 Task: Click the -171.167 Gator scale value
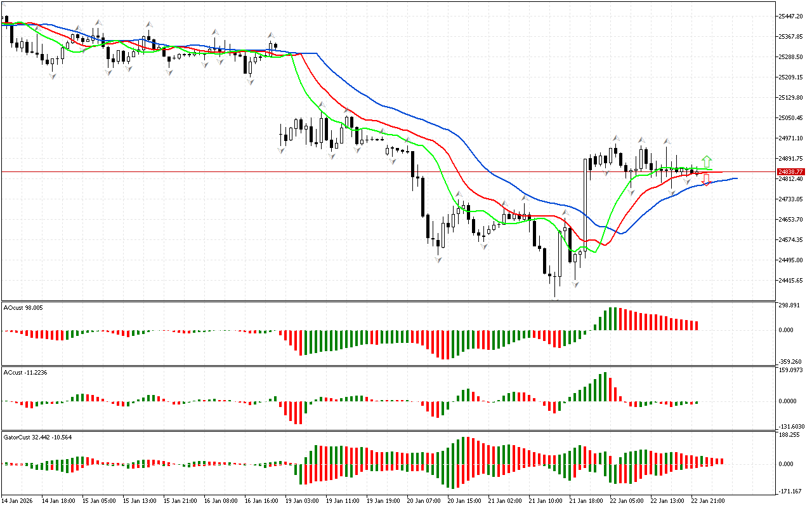pyautogui.click(x=789, y=491)
